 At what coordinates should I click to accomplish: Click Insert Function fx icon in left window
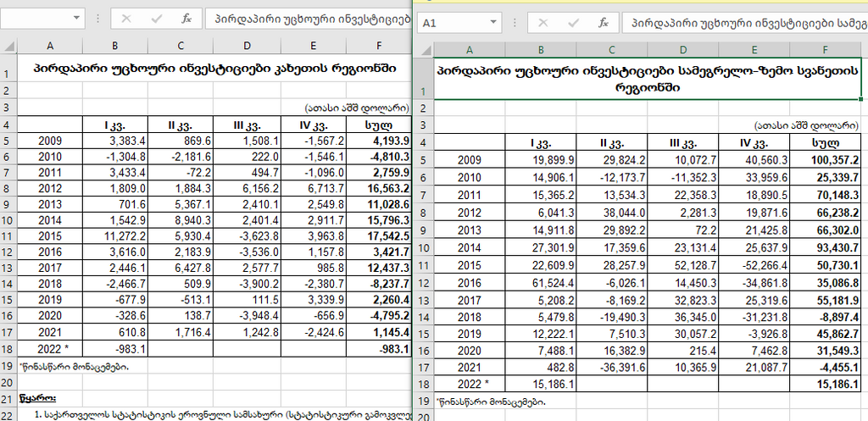pyautogui.click(x=186, y=19)
